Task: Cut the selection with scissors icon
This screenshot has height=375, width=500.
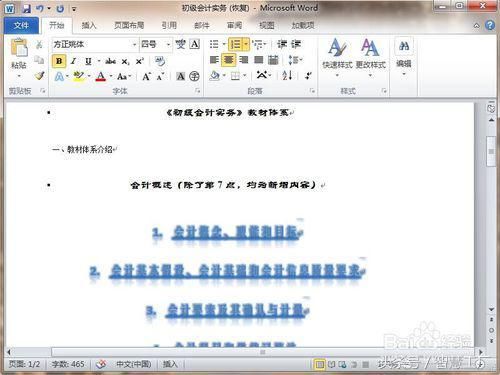Action: (x=39, y=44)
